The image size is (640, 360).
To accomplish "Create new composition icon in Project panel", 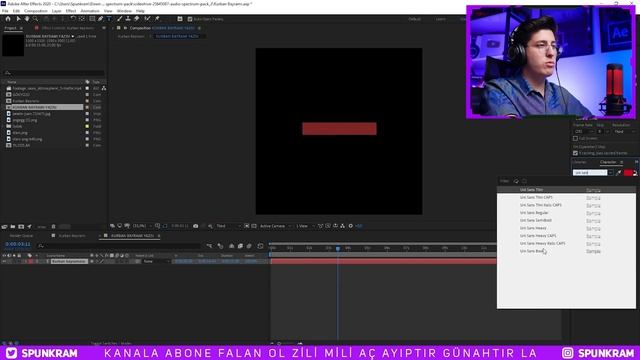I will [21, 227].
